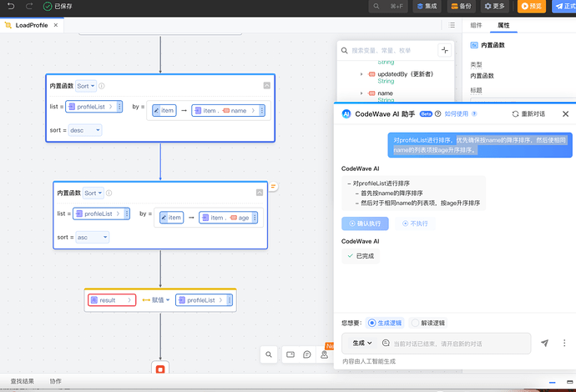Click the send message paper-plane icon
Image resolution: width=576 pixels, height=392 pixels.
(x=545, y=343)
